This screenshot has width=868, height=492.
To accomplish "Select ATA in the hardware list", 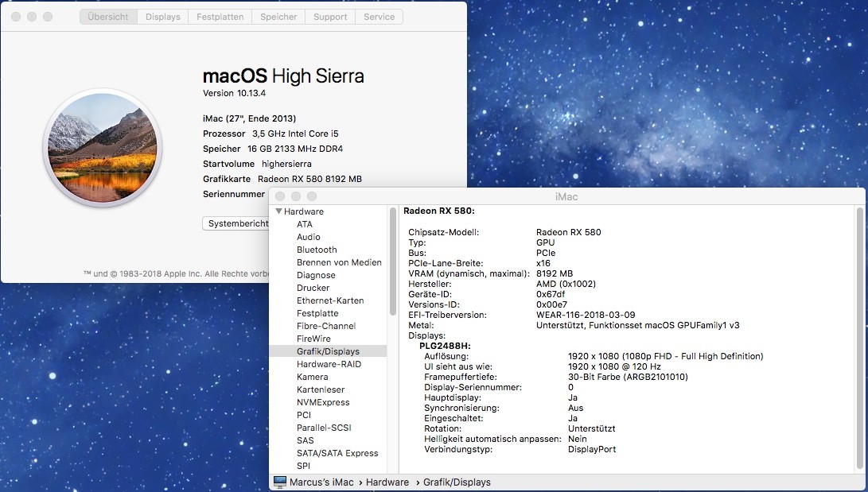I will [x=305, y=224].
